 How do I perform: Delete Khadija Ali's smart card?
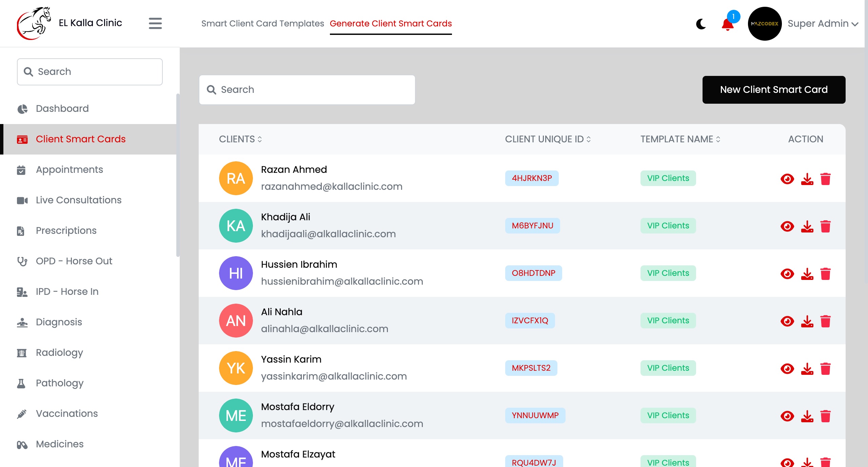click(825, 226)
